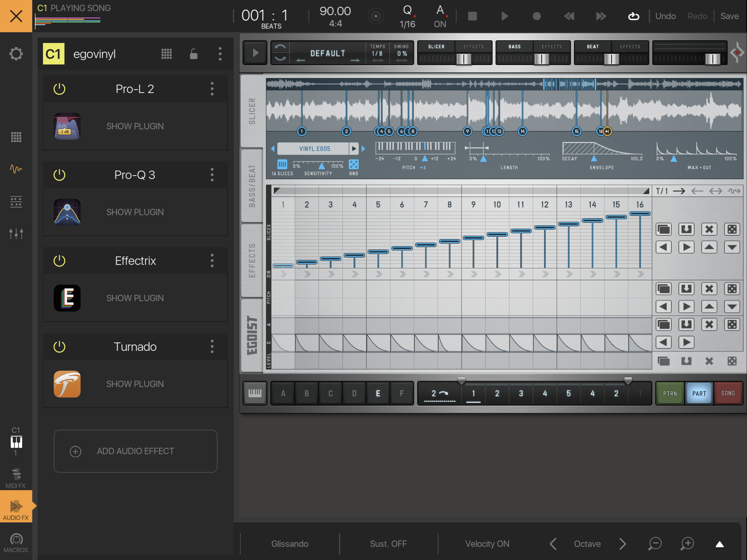Toggle Turnado power button
747x560 pixels.
[x=59, y=347]
